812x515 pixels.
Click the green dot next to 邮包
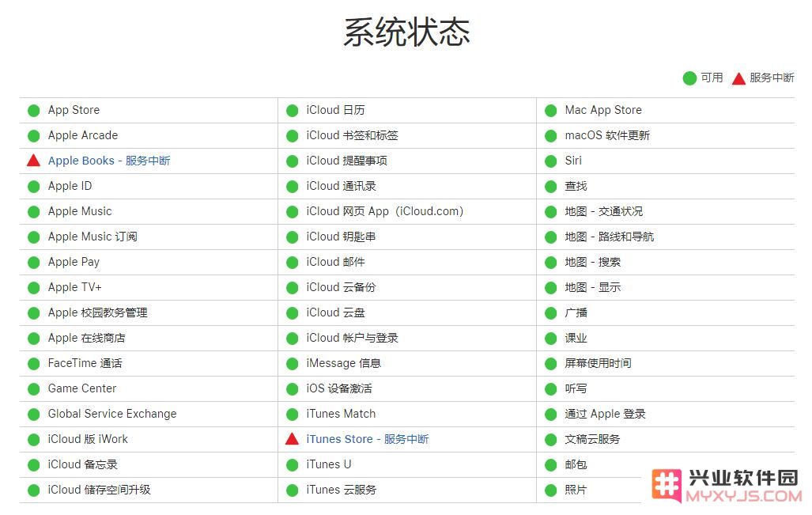pyautogui.click(x=550, y=464)
